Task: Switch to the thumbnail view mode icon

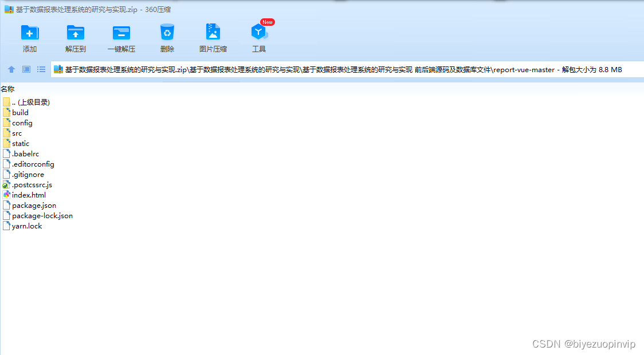Action: (x=26, y=69)
